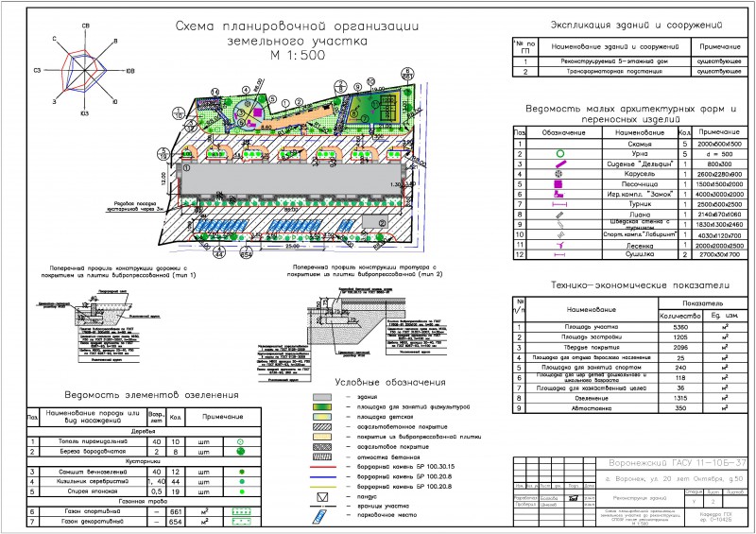Click title block text "Воронежский ГАСУ 11-10Б-37"
756x534 pixels.
[x=678, y=463]
